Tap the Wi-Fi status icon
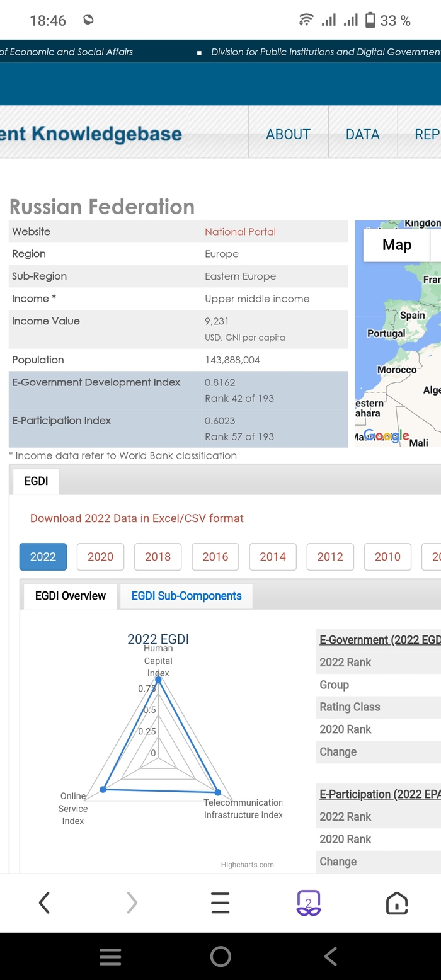 [x=306, y=20]
